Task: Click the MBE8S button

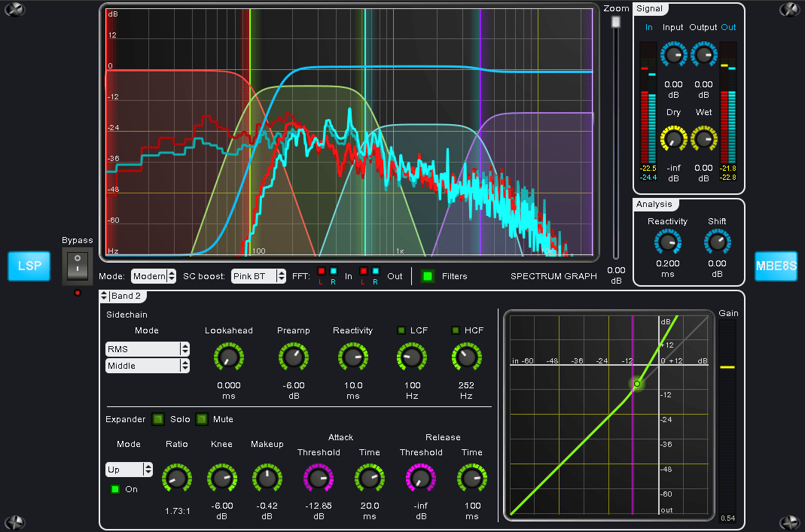Action: [x=776, y=266]
